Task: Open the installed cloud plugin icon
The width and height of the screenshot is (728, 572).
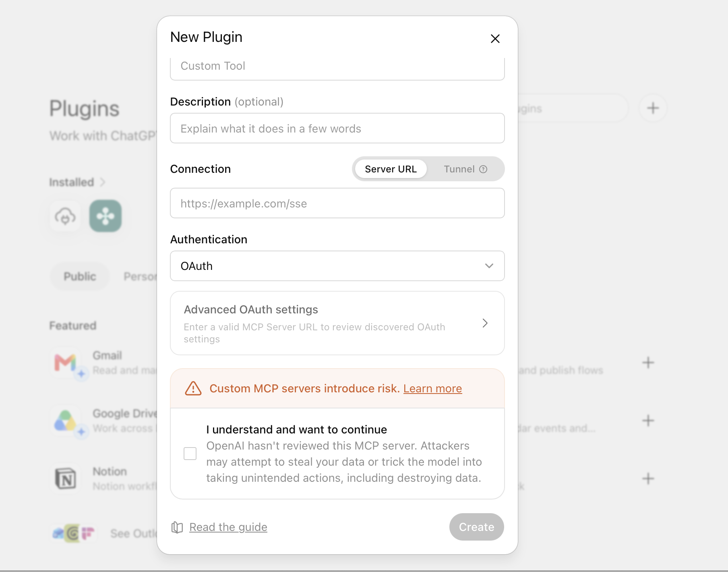Action: pos(65,216)
